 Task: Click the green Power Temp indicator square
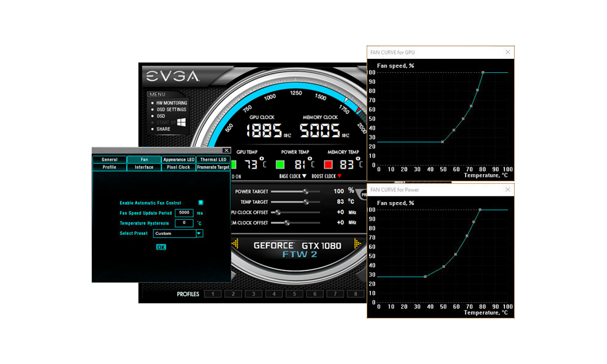280,165
